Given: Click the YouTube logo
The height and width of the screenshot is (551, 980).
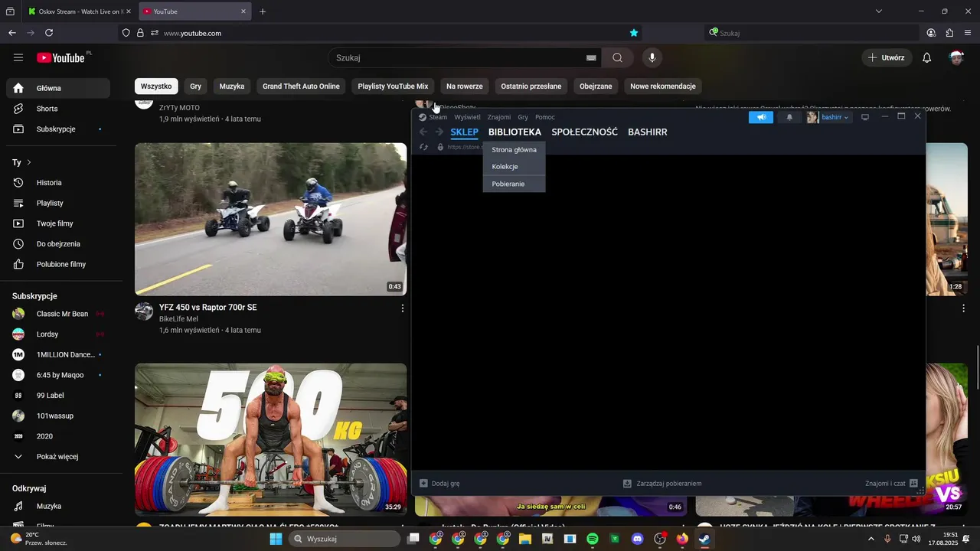Looking at the screenshot, I should pos(60,57).
